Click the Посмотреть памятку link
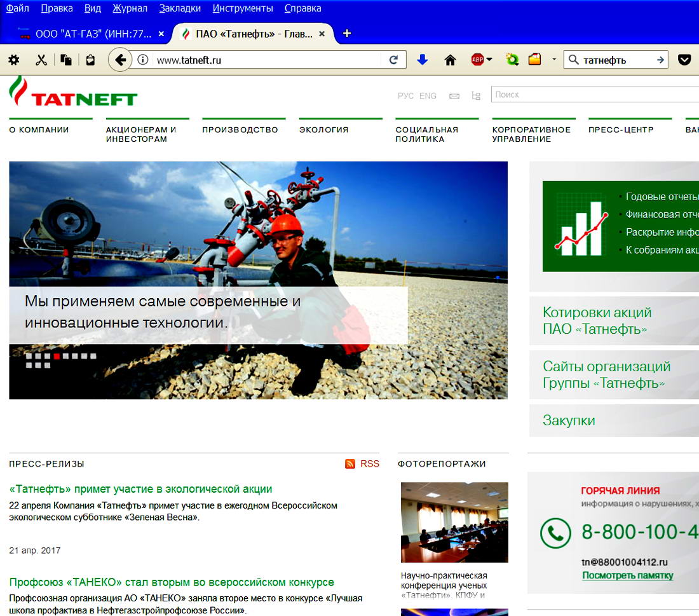This screenshot has height=616, width=699. (x=628, y=575)
